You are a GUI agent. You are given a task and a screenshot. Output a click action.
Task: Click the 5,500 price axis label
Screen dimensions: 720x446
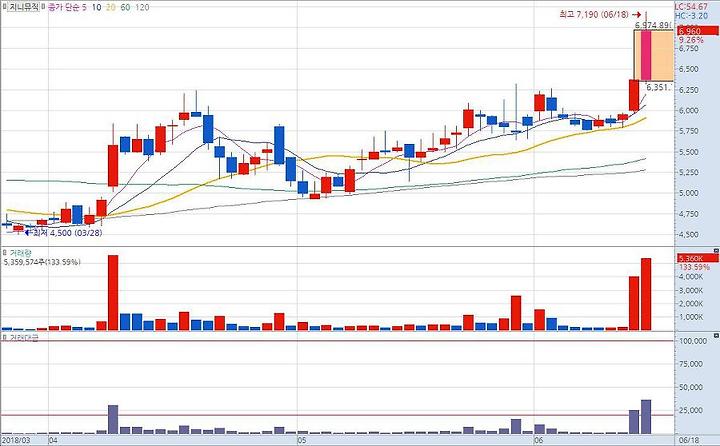tap(689, 152)
